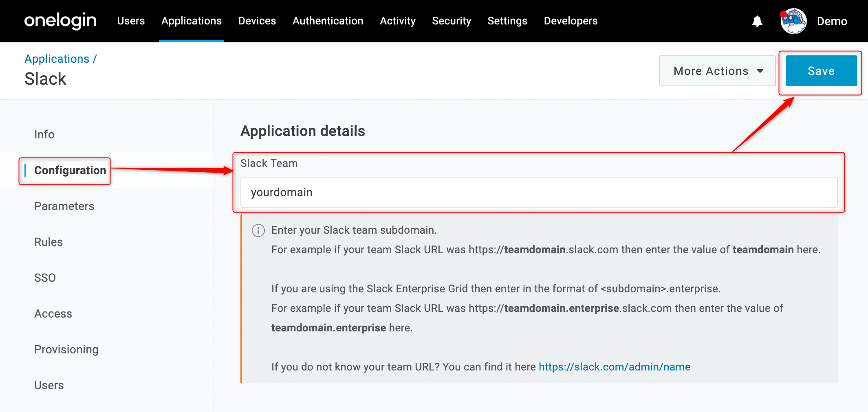
Task: Switch to the Info sidebar tab
Action: tap(44, 134)
